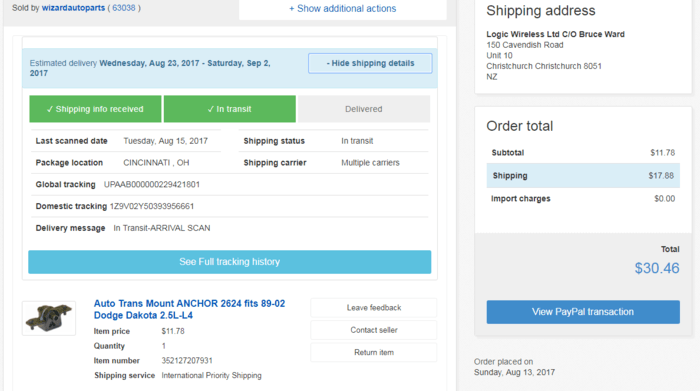Click the seller feedback score 63038
The image size is (700, 391).
pyautogui.click(x=124, y=8)
